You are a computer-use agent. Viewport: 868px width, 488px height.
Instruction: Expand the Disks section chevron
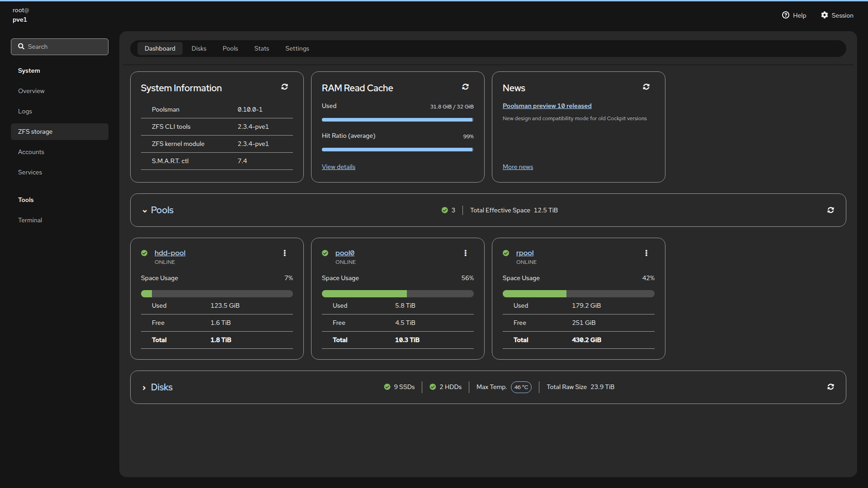tap(144, 388)
